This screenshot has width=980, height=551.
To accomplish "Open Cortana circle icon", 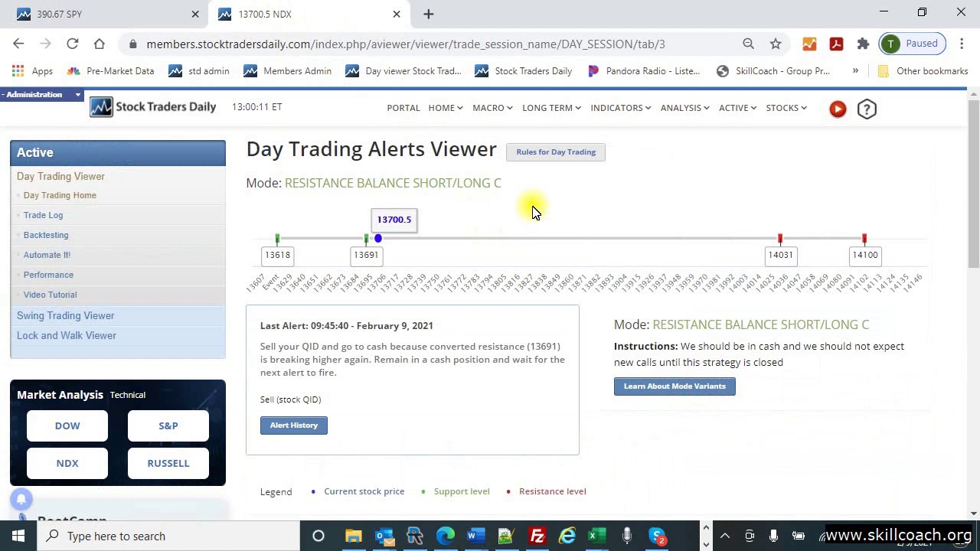I will 318,536.
